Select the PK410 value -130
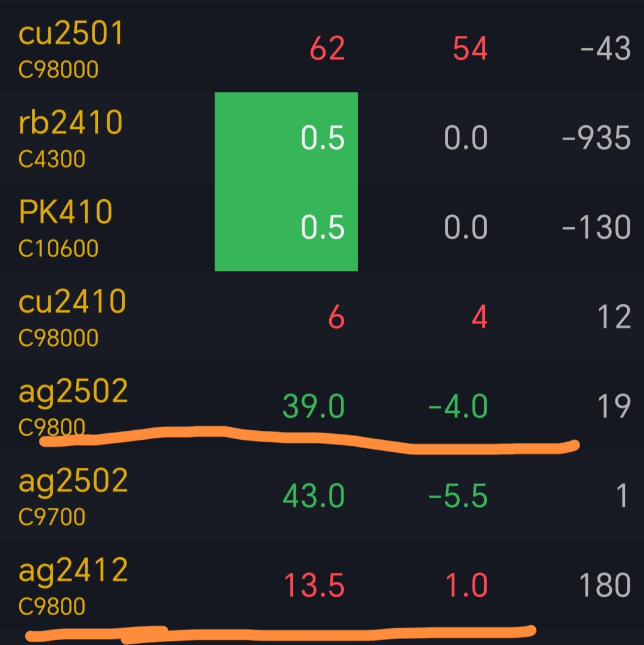Viewport: 644px width, 645px height. (x=596, y=228)
